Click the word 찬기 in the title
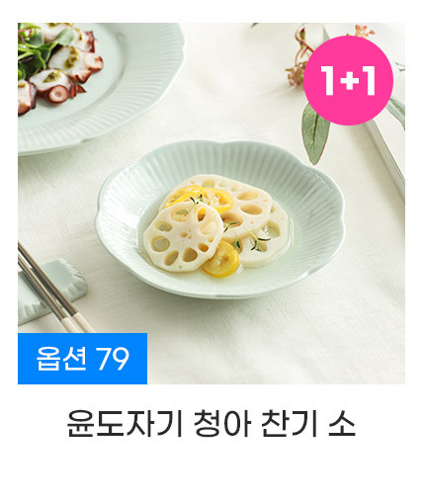The width and height of the screenshot is (423, 504). (290, 423)
